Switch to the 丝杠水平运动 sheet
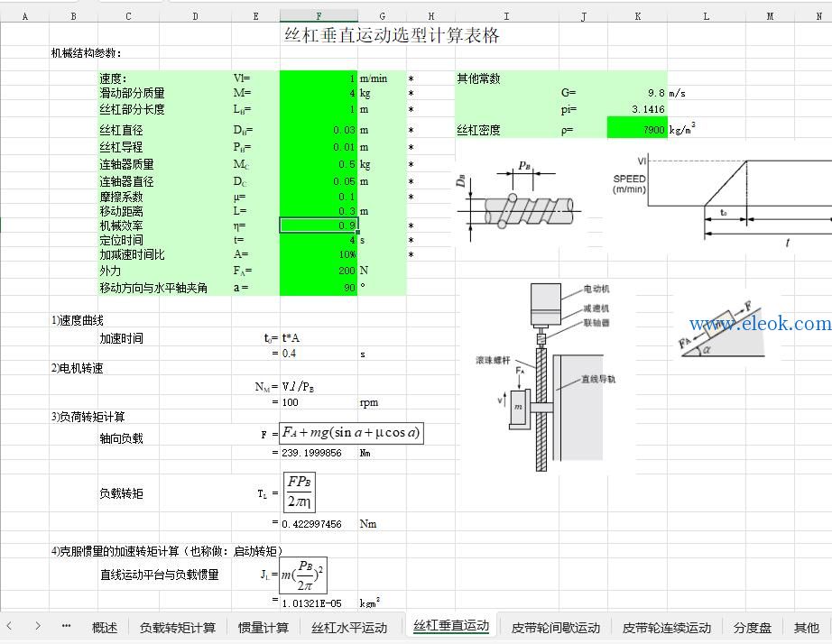Image resolution: width=832 pixels, height=644 pixels. pos(349,628)
